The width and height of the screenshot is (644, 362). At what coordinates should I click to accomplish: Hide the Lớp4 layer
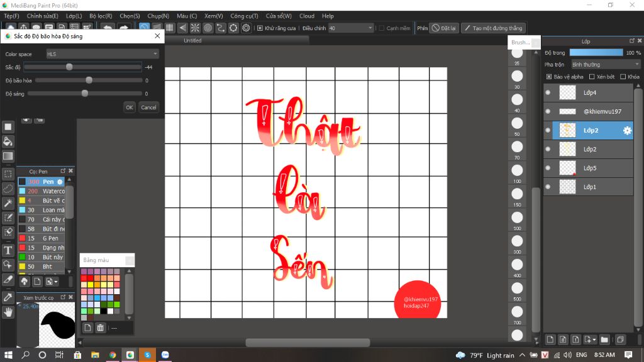click(548, 93)
